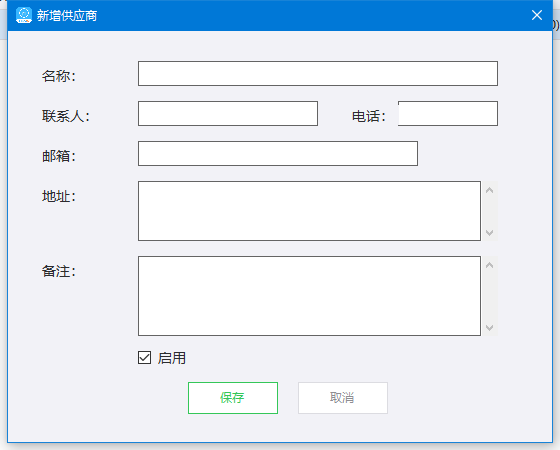Click the 新增供应商 window title
The image size is (560, 450).
tap(67, 16)
